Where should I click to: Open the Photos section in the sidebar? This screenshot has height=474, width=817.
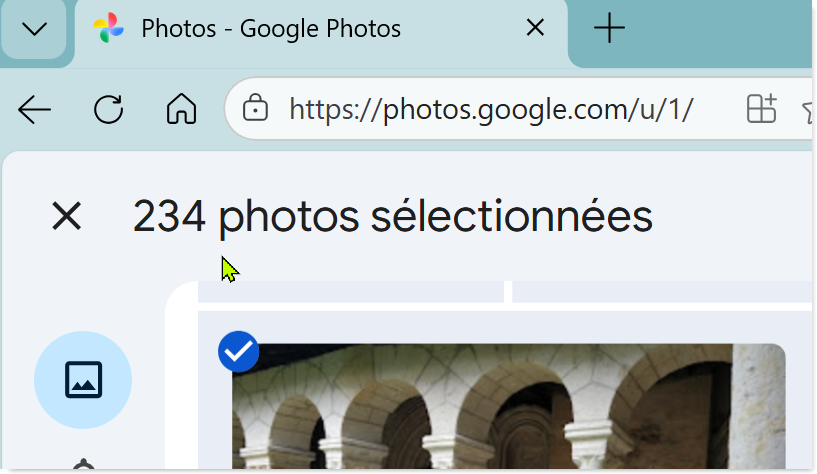pyautogui.click(x=83, y=379)
